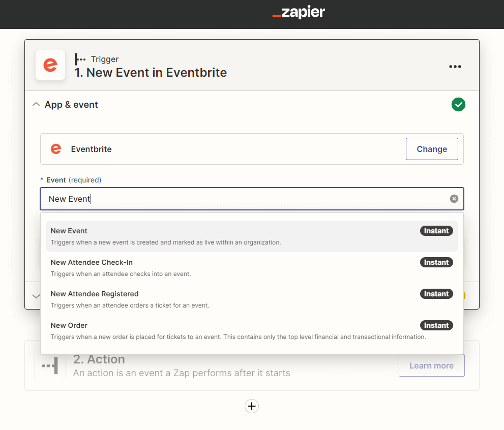Click the Zapier logo in header
The width and height of the screenshot is (504, 430).
tap(299, 12)
